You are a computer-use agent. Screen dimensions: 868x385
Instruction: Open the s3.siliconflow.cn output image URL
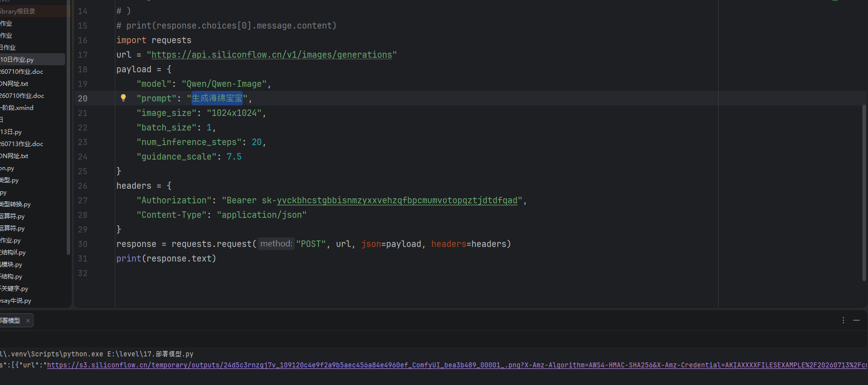pos(457,365)
